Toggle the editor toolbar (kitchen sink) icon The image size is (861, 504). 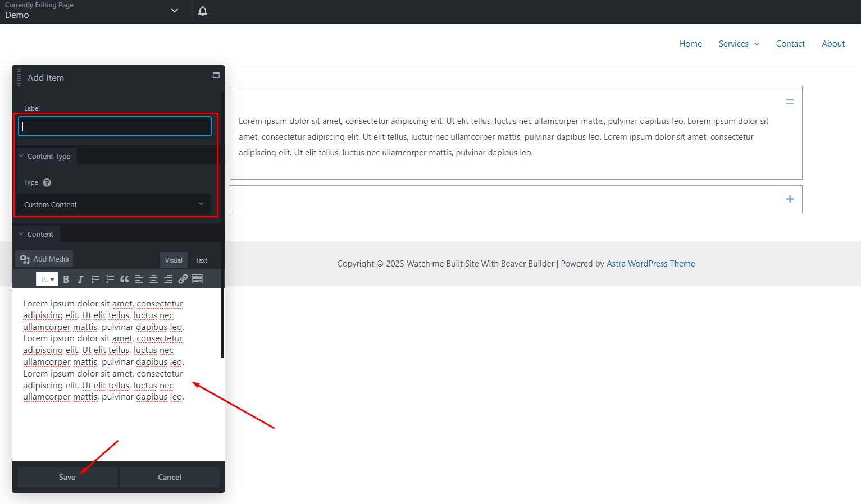click(x=198, y=279)
